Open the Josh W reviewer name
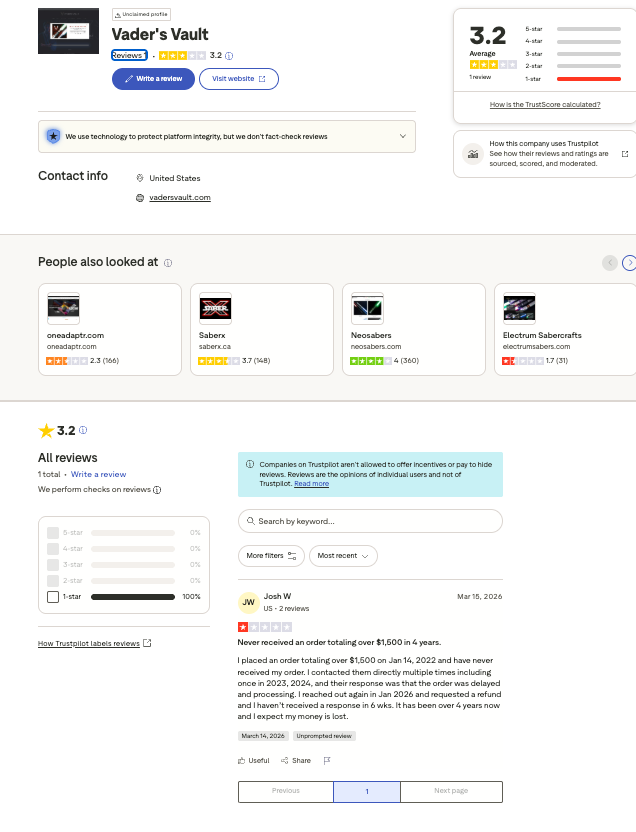The image size is (636, 832). tap(277, 596)
